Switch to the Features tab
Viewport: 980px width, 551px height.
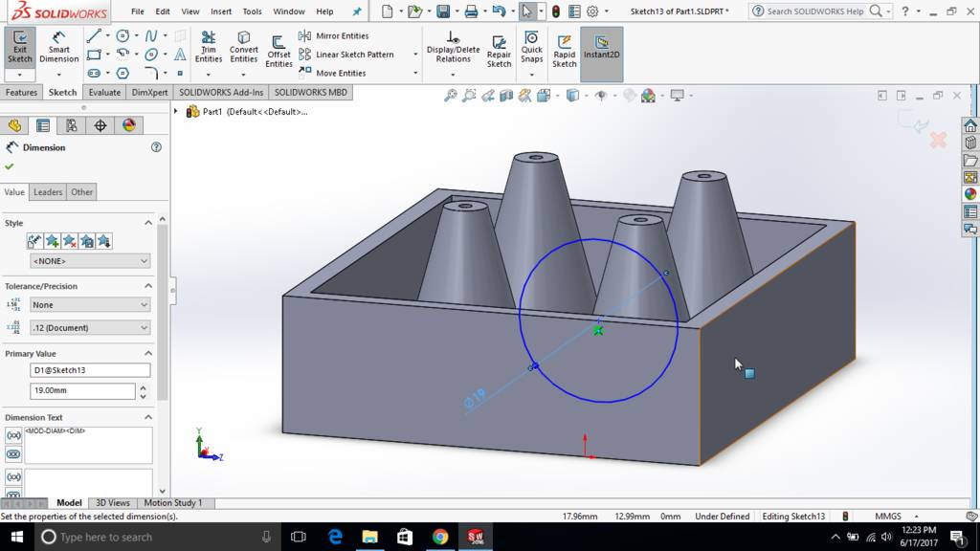pos(21,93)
